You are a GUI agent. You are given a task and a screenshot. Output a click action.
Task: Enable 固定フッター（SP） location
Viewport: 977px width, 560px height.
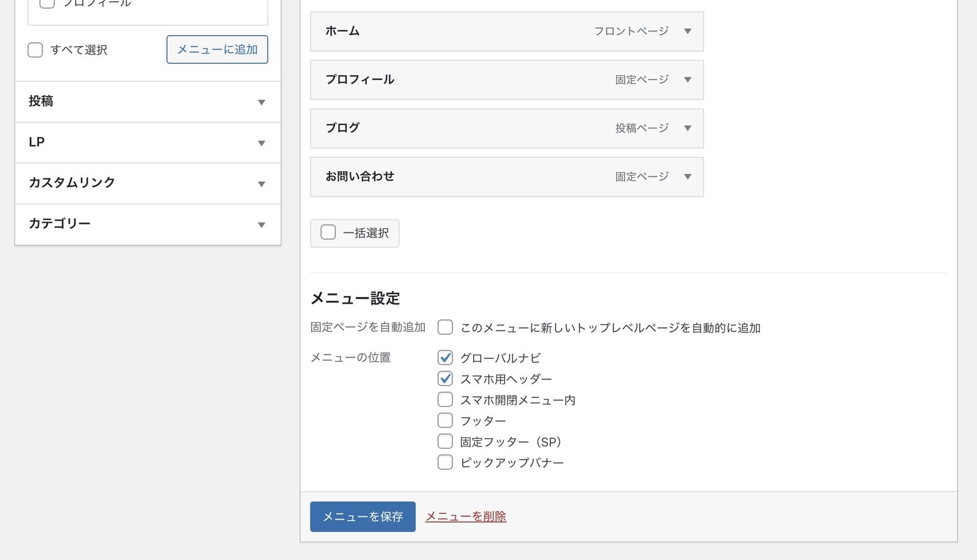click(x=445, y=441)
